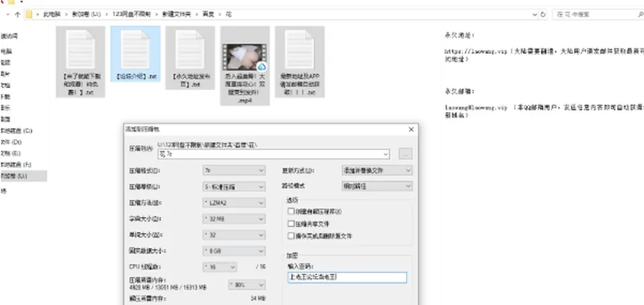644x305 pixels.
Task: Open the (F:) drive in the sidebar
Action: click(x=16, y=165)
